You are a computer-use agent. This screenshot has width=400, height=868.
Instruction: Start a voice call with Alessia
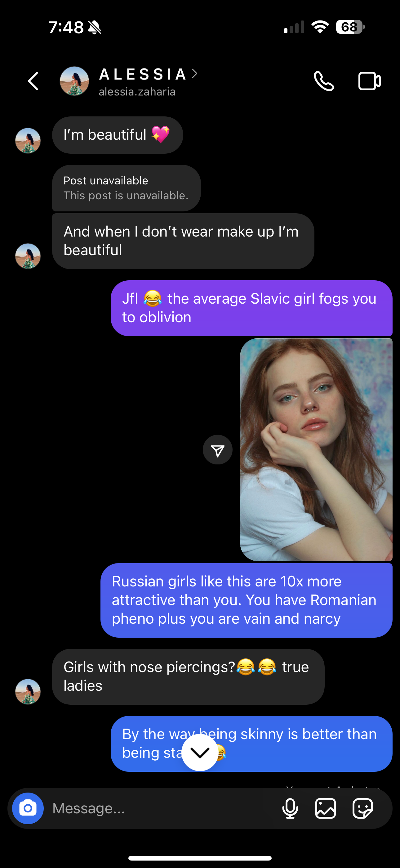coord(324,81)
